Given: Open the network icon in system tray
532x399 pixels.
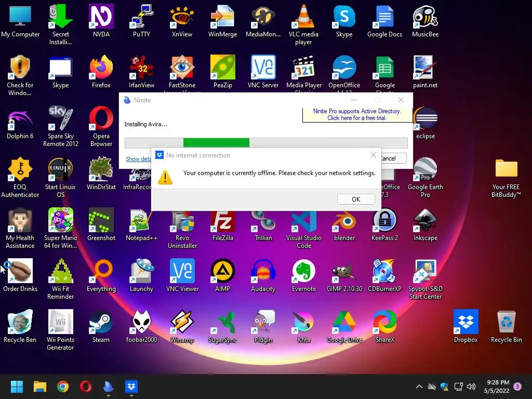Looking at the screenshot, I should coord(459,387).
